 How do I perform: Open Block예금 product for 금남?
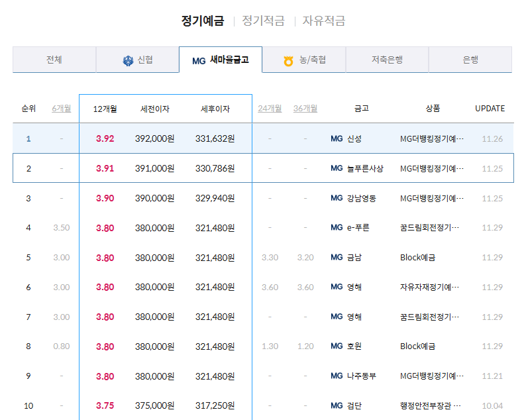(417, 258)
